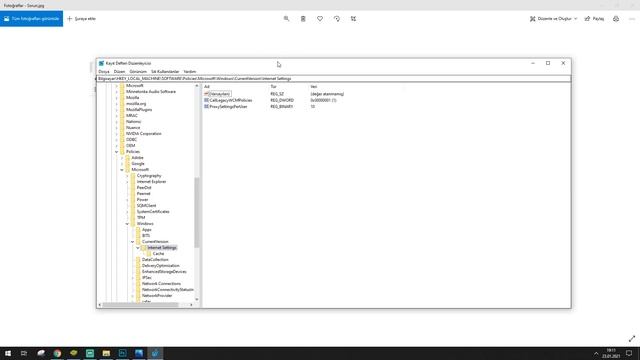Collapse the Windows registry key

pos(127,224)
